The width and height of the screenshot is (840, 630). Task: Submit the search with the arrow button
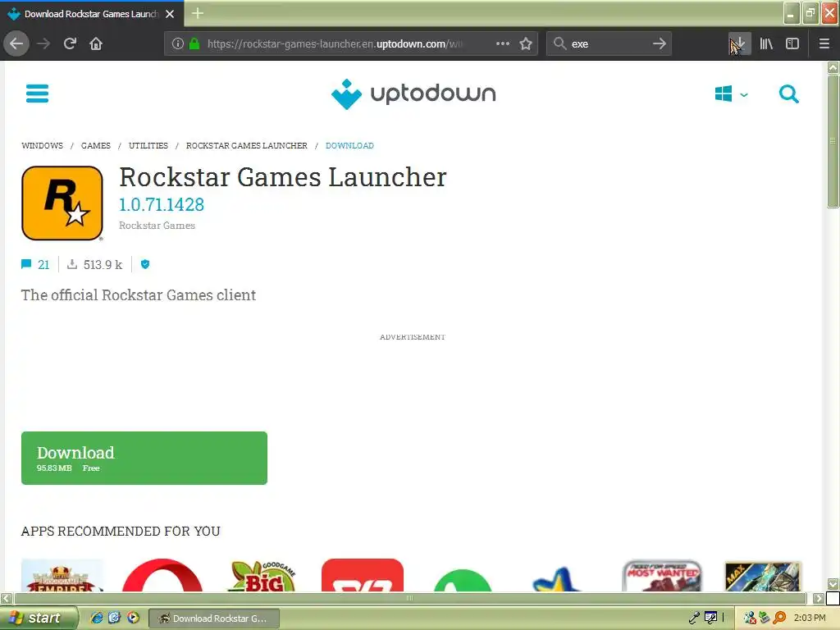click(660, 44)
